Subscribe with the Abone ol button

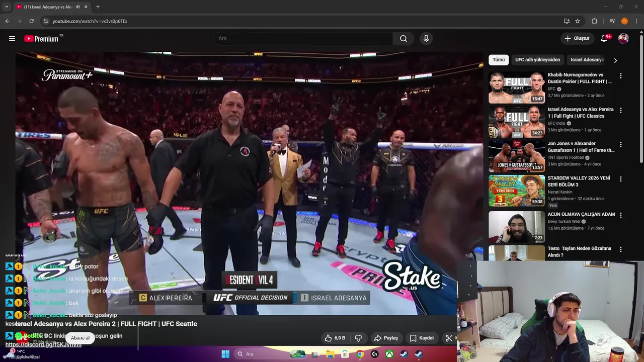point(80,338)
